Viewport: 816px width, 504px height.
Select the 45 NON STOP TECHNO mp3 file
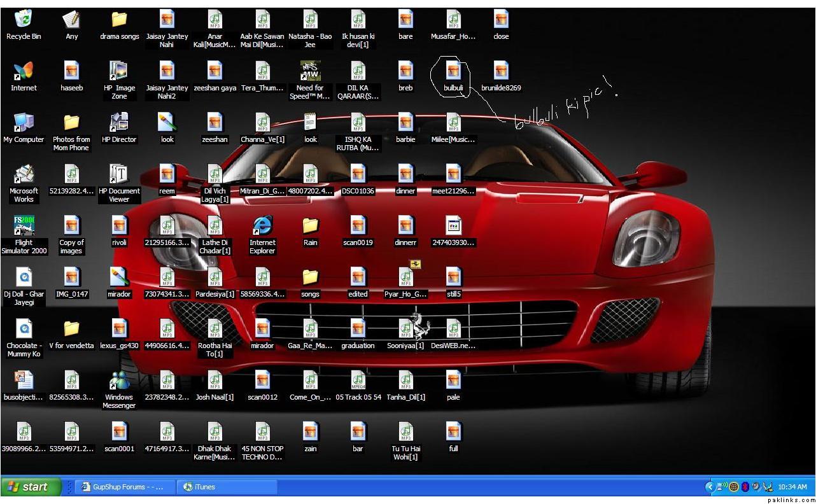point(262,432)
